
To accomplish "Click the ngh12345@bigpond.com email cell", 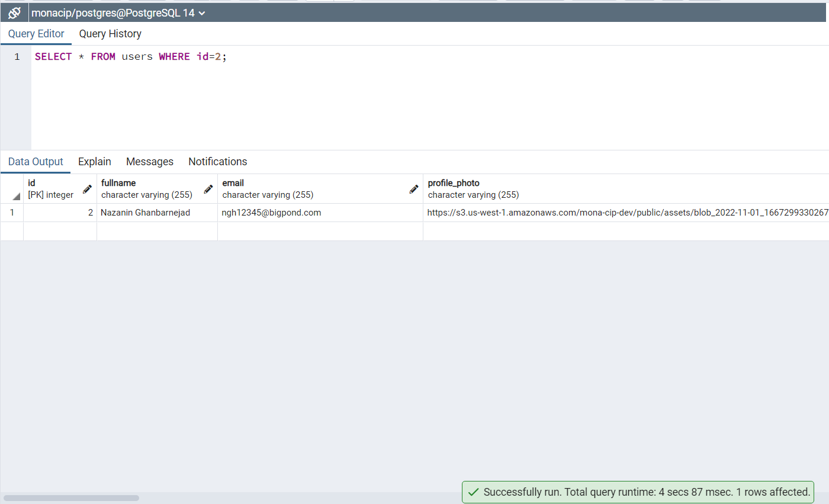I will pyautogui.click(x=271, y=213).
